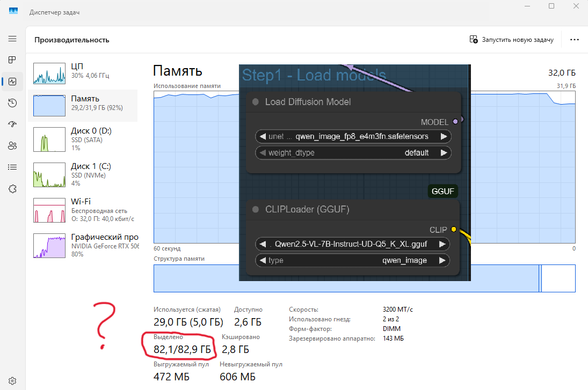Open the Startup apps icon
The width and height of the screenshot is (588, 390).
[12, 124]
